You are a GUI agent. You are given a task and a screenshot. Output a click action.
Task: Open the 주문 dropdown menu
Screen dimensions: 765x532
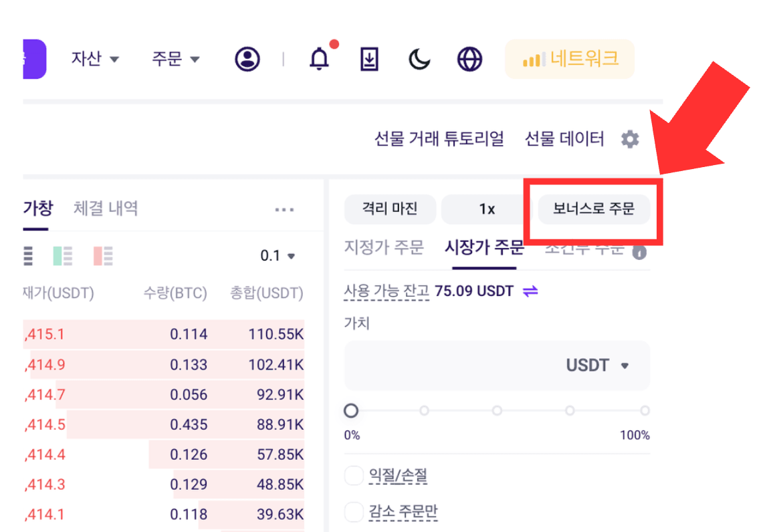tap(176, 59)
